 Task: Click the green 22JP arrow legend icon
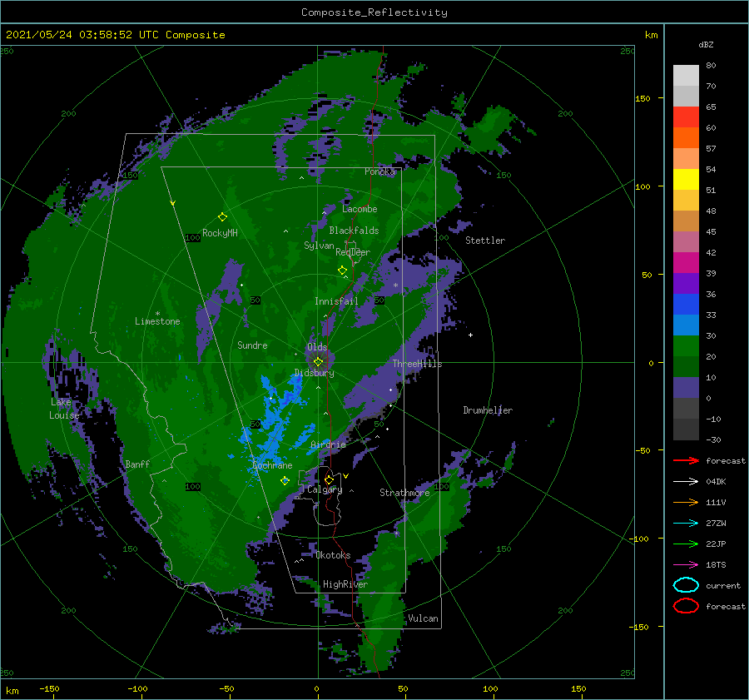click(686, 544)
